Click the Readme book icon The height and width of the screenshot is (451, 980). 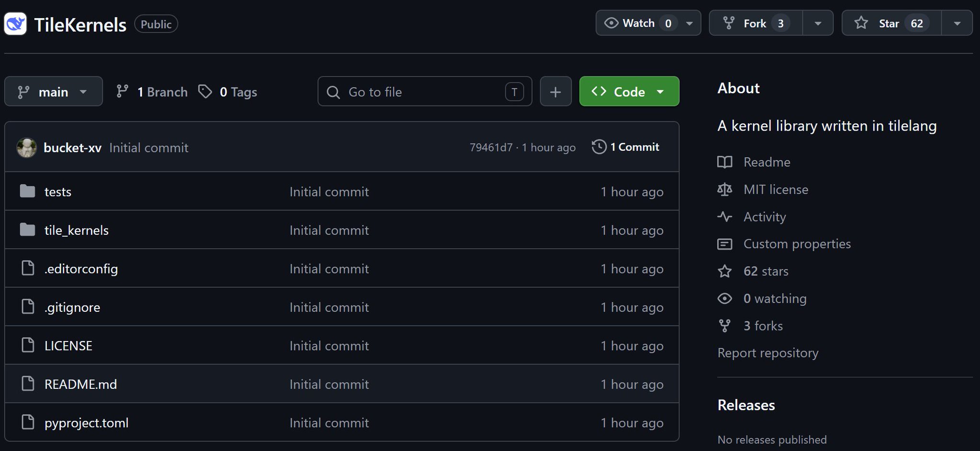724,162
